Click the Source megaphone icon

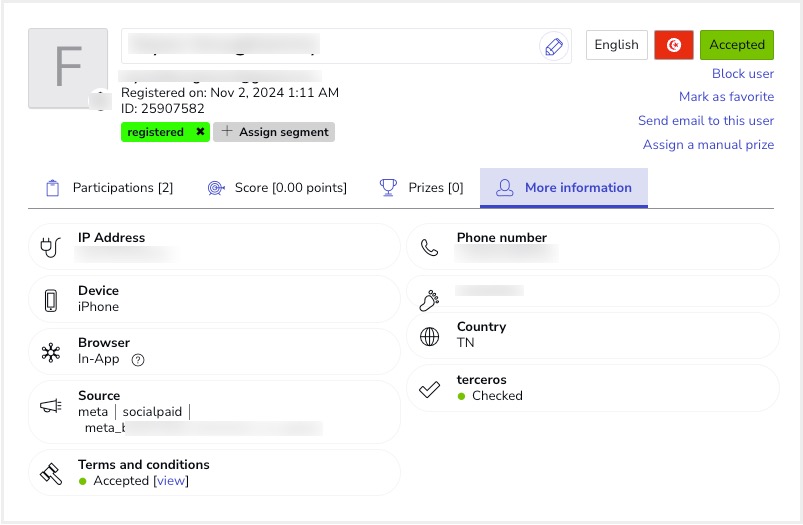(51, 406)
